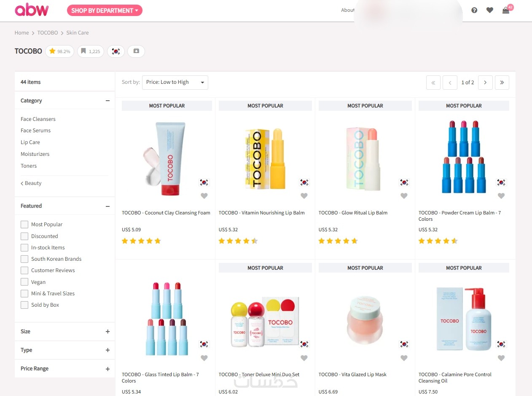Select Toners category
Viewport: 532px width, 396px height.
click(x=29, y=166)
